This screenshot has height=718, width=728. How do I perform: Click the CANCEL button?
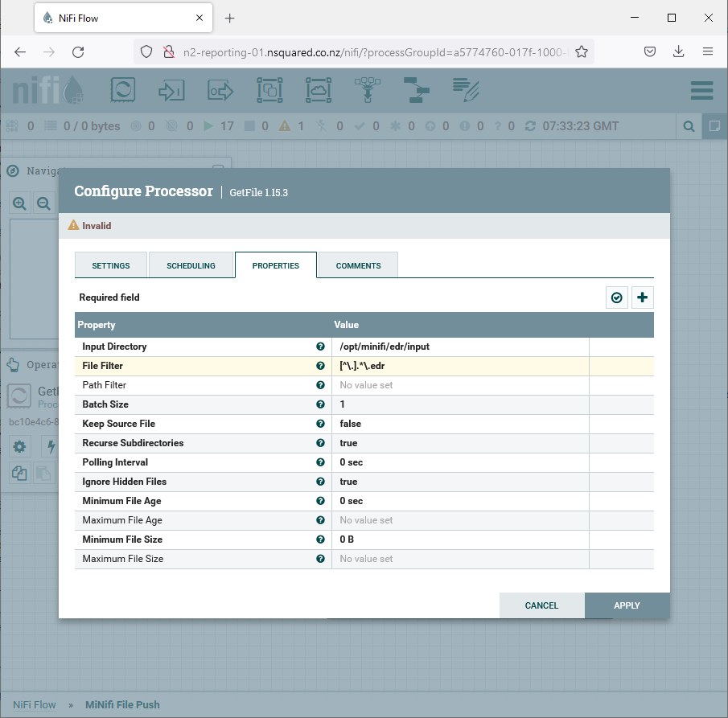[541, 605]
